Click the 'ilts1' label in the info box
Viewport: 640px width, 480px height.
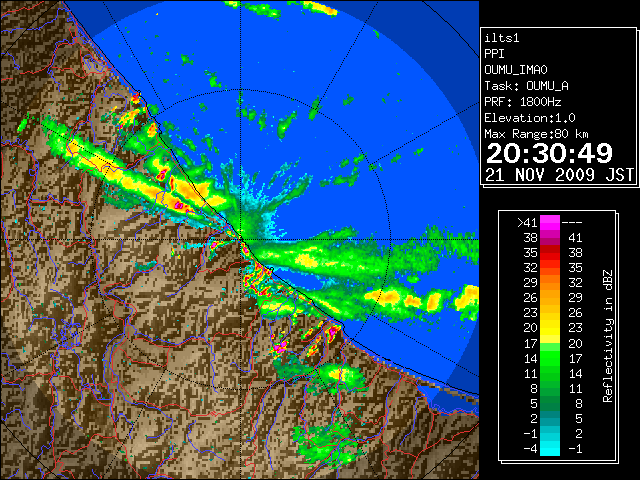pyautogui.click(x=502, y=38)
